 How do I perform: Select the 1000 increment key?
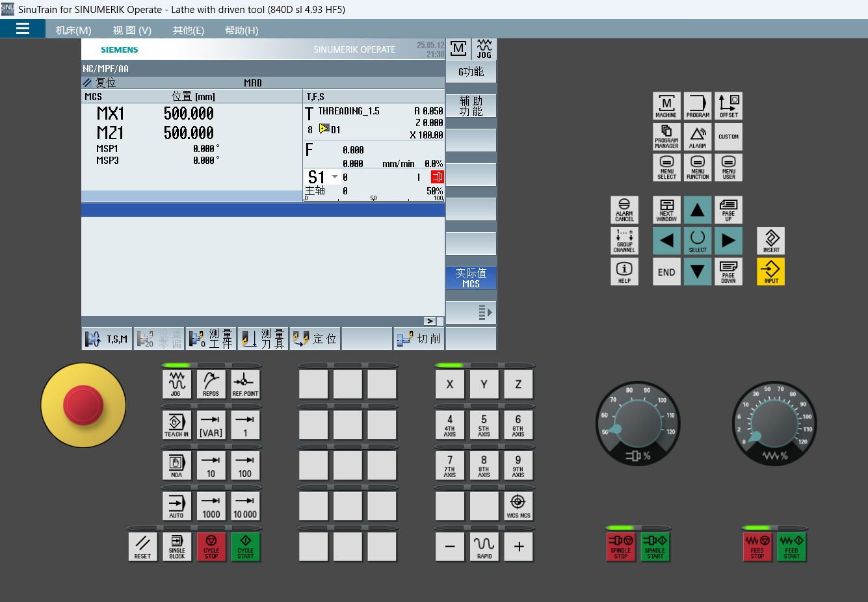click(x=211, y=506)
